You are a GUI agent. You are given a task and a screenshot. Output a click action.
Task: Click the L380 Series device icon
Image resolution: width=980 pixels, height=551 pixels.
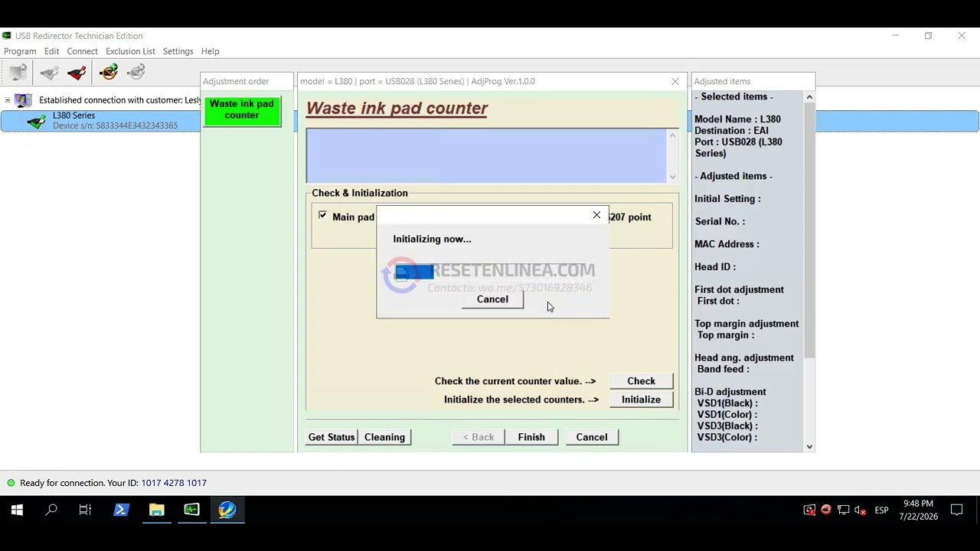tap(36, 121)
